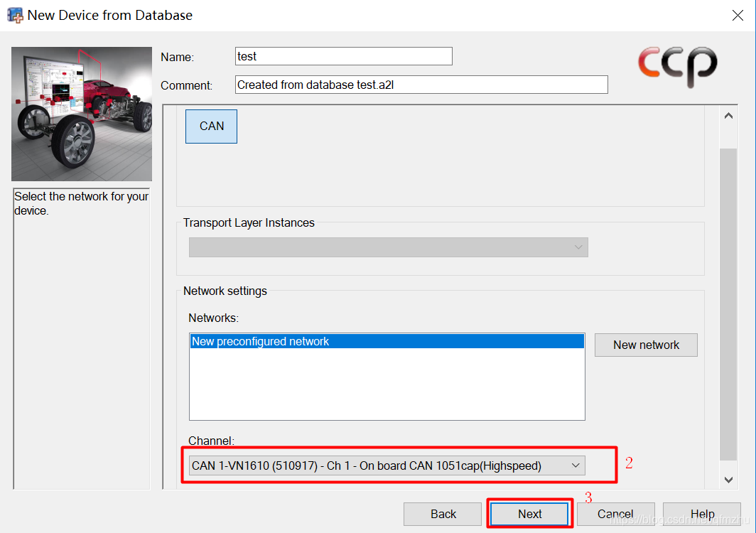This screenshot has width=756, height=533.
Task: Click the scrollbar up arrow
Action: click(728, 116)
